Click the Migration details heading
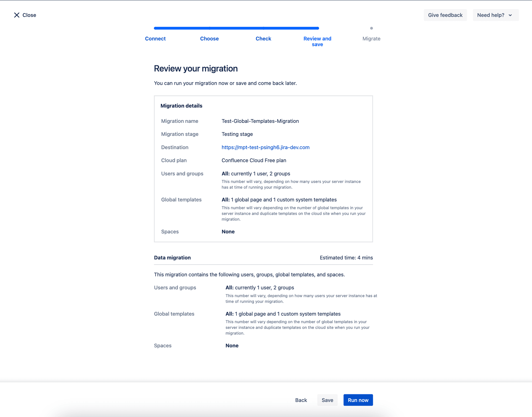 point(181,106)
